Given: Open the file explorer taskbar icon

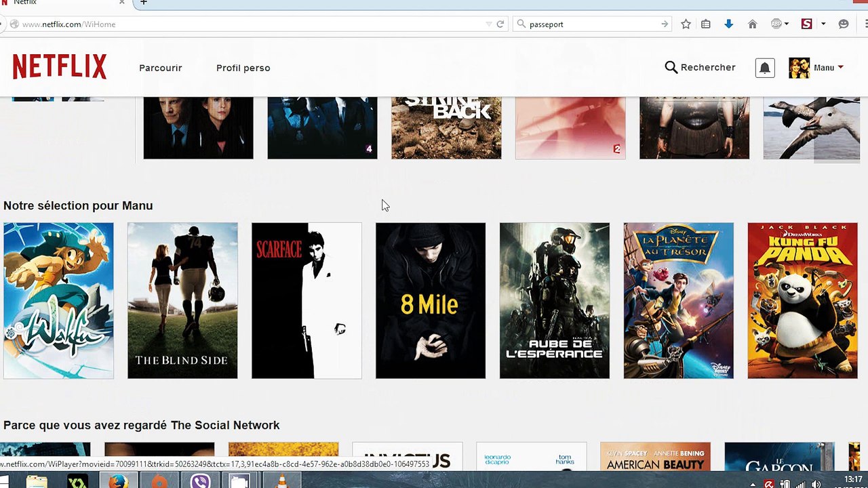Looking at the screenshot, I should (37, 481).
